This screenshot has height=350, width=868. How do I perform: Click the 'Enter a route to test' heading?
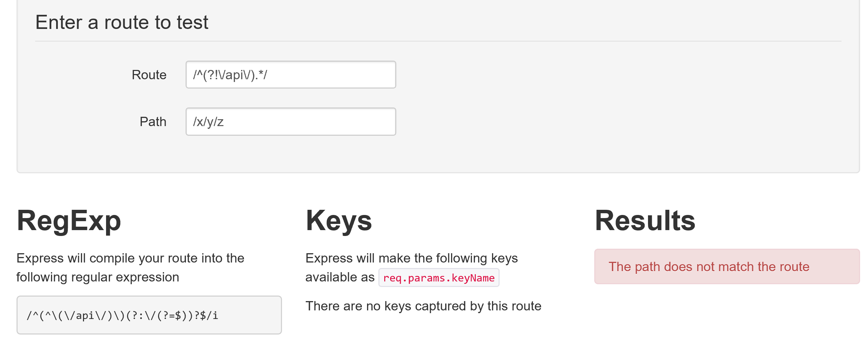tap(122, 22)
